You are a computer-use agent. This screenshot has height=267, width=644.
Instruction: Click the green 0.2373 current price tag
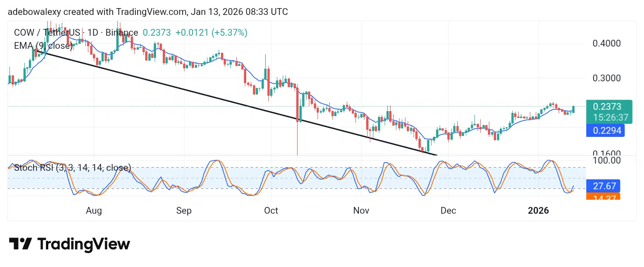(607, 107)
